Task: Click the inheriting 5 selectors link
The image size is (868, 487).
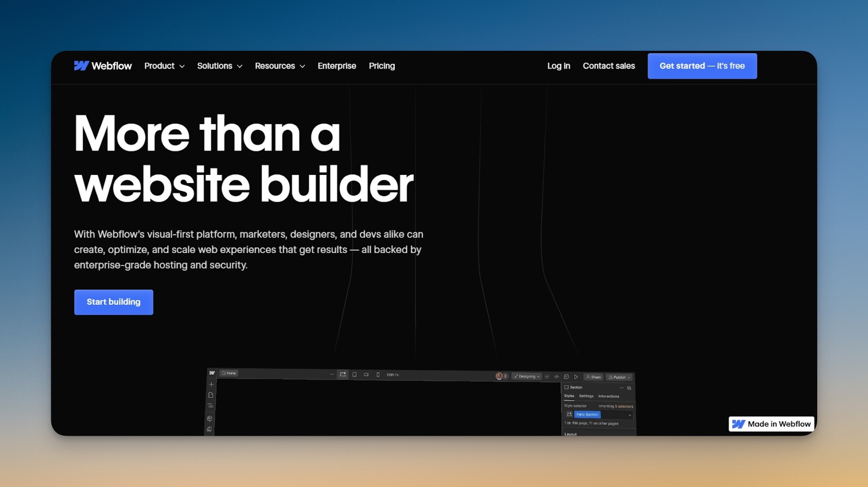Action: click(616, 406)
